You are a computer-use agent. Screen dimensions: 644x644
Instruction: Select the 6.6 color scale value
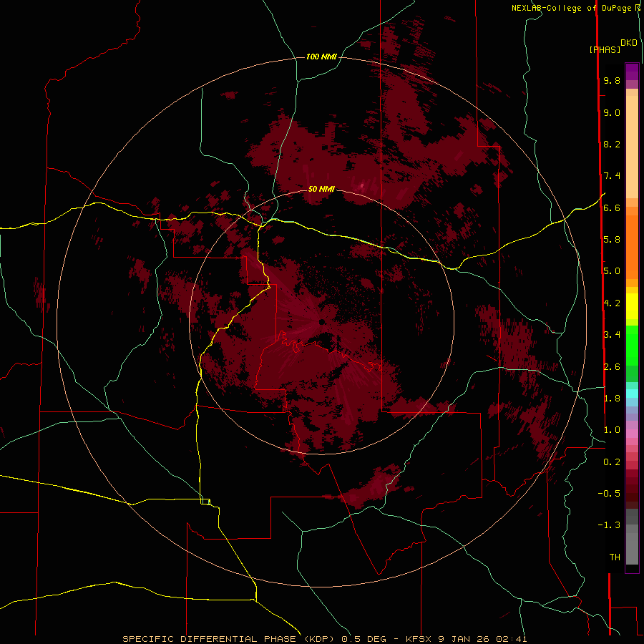[612, 208]
